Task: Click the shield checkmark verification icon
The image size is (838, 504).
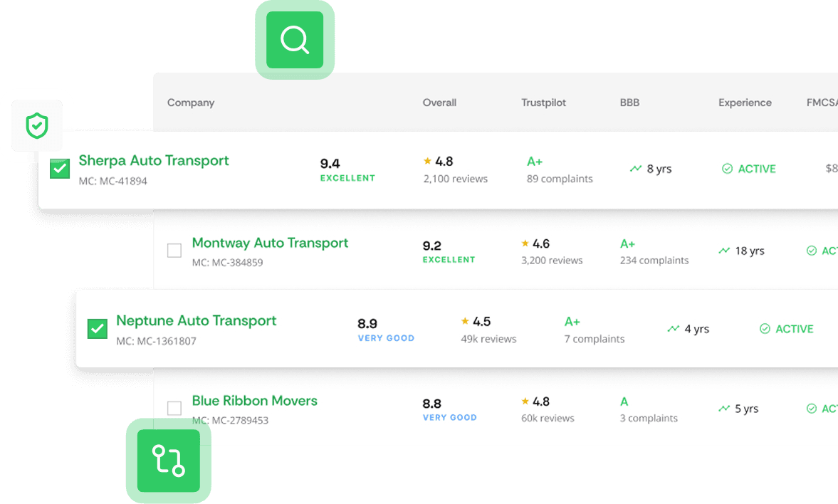Action: point(36,126)
